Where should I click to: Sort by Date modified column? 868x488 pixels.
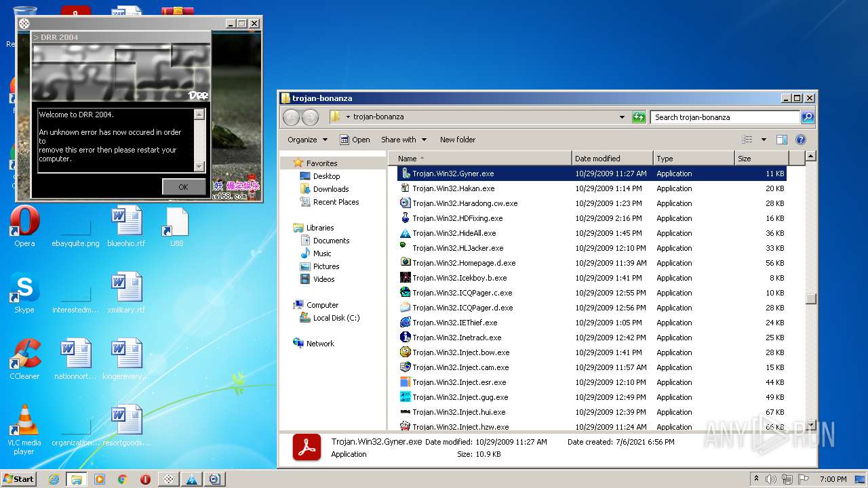pyautogui.click(x=612, y=159)
